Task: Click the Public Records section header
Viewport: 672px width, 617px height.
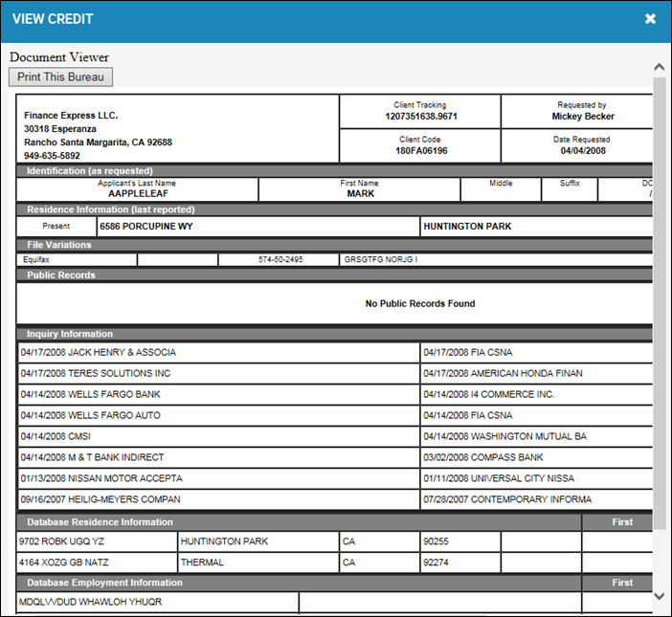Action: (334, 275)
